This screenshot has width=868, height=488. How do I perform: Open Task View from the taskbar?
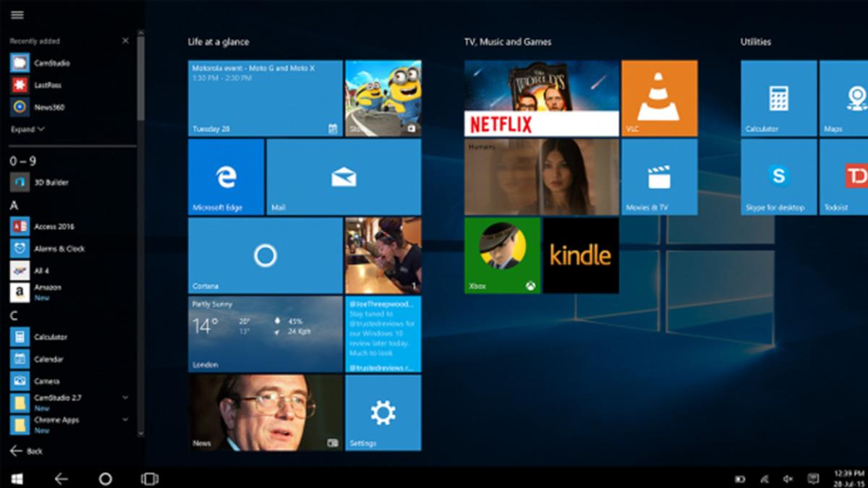pos(149,479)
